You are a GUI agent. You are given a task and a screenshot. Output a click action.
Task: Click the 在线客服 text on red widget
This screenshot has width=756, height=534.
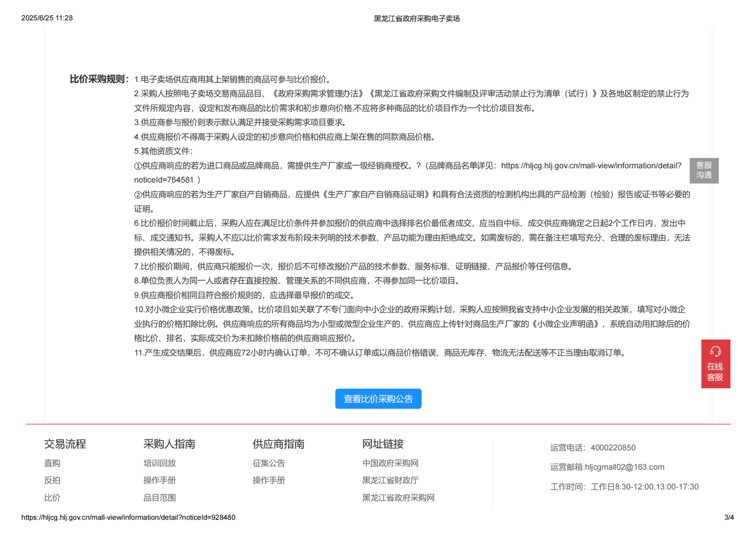tap(715, 372)
